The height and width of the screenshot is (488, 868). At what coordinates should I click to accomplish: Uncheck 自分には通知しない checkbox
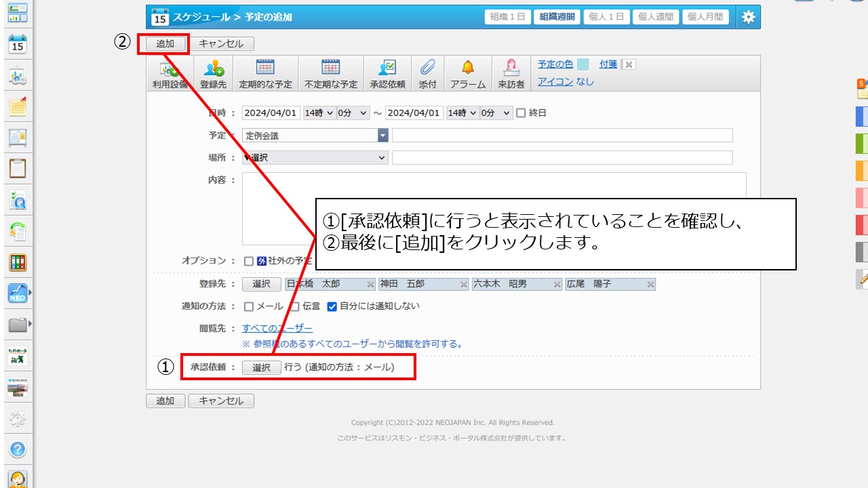[x=332, y=306]
